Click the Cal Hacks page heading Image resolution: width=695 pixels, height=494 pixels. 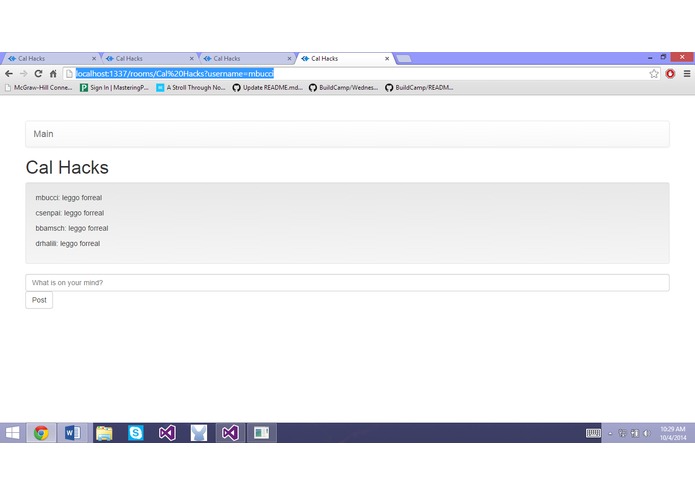pos(67,167)
